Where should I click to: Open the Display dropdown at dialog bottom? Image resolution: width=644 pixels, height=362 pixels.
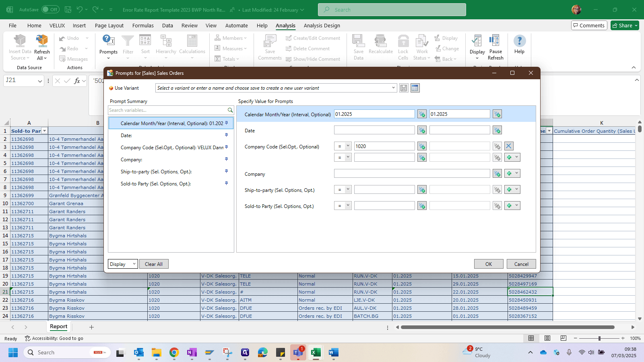tap(123, 264)
